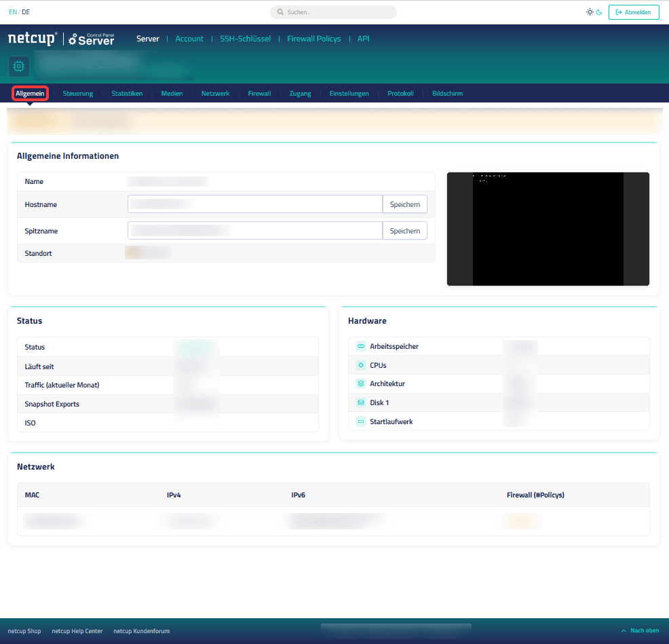Click the Disk 1 icon
This screenshot has width=669, height=644.
tap(361, 402)
